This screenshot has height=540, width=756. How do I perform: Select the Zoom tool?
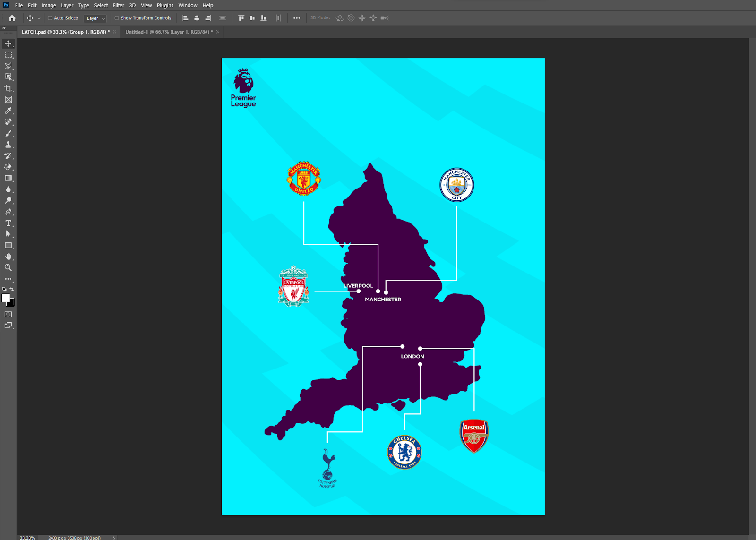(9, 268)
